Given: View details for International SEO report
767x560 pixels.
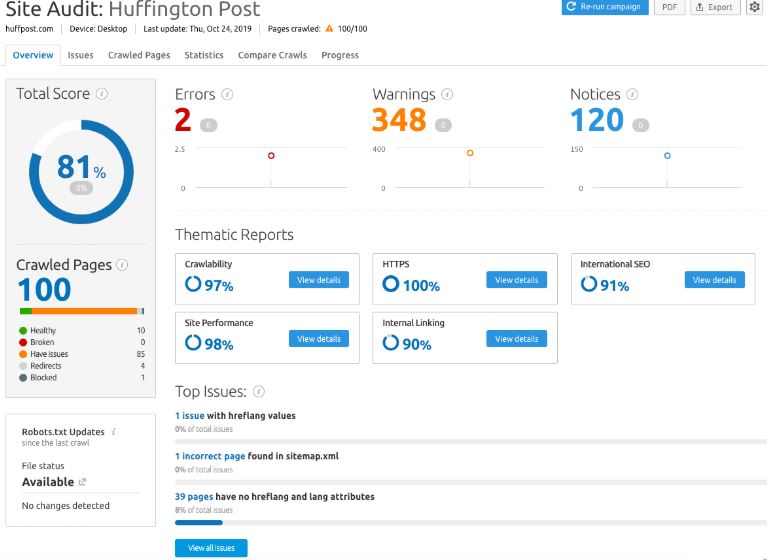Looking at the screenshot, I should click(x=714, y=280).
